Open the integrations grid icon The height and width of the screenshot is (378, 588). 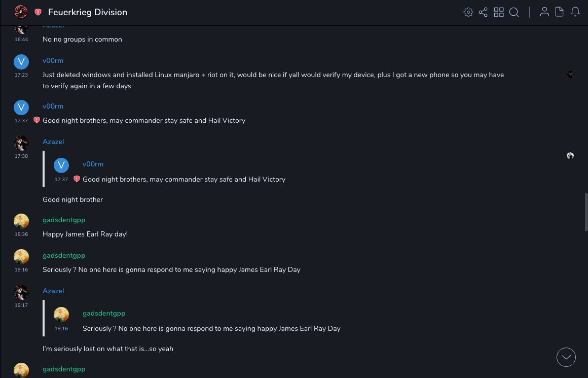pos(499,12)
